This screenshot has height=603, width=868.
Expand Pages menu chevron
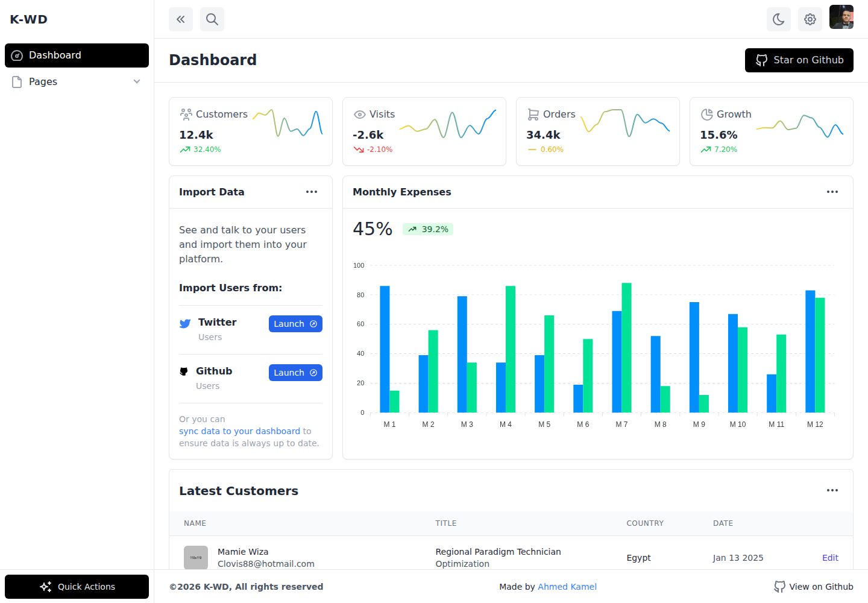coord(137,82)
